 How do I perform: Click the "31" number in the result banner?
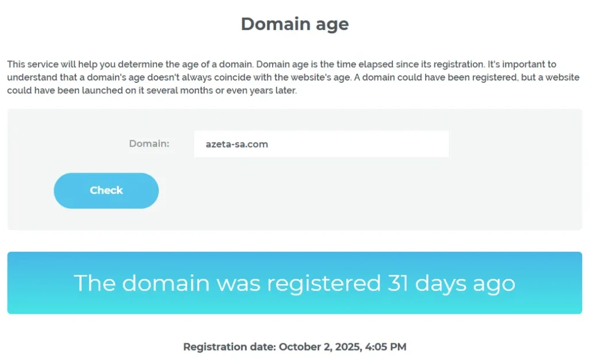pos(397,283)
